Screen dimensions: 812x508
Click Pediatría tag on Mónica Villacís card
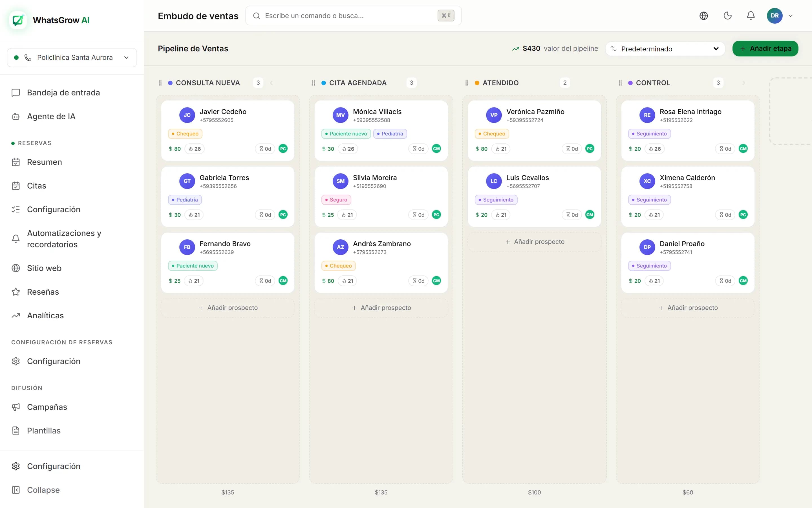(390, 134)
